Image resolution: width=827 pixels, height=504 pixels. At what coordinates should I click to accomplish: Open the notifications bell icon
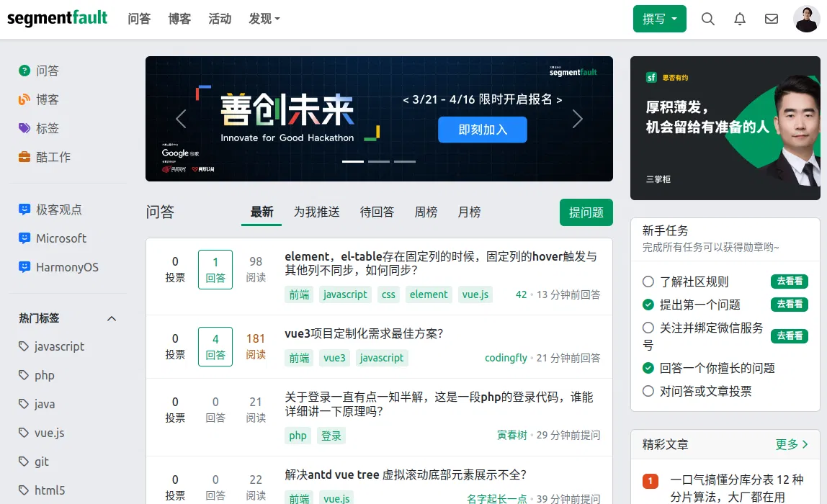point(740,19)
